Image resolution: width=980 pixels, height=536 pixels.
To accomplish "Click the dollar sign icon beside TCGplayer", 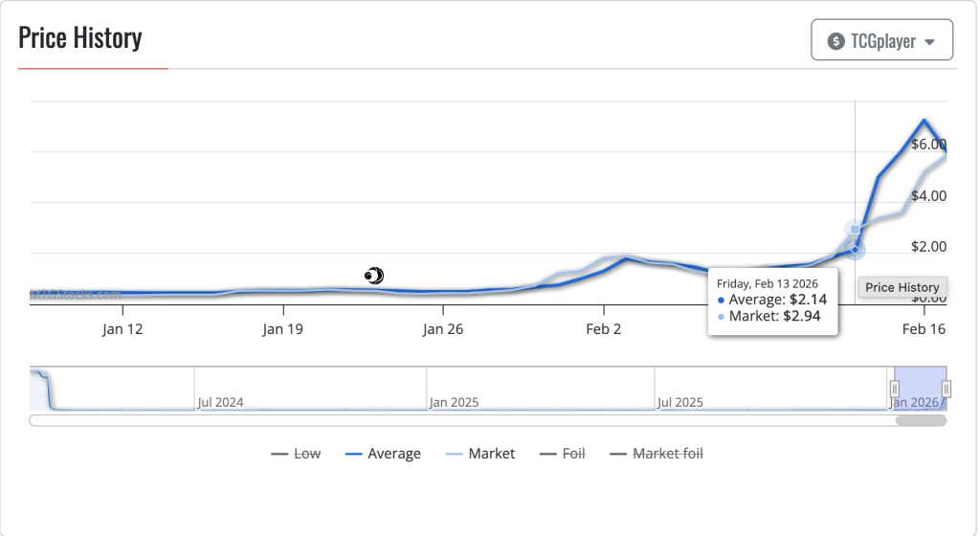I will point(835,41).
